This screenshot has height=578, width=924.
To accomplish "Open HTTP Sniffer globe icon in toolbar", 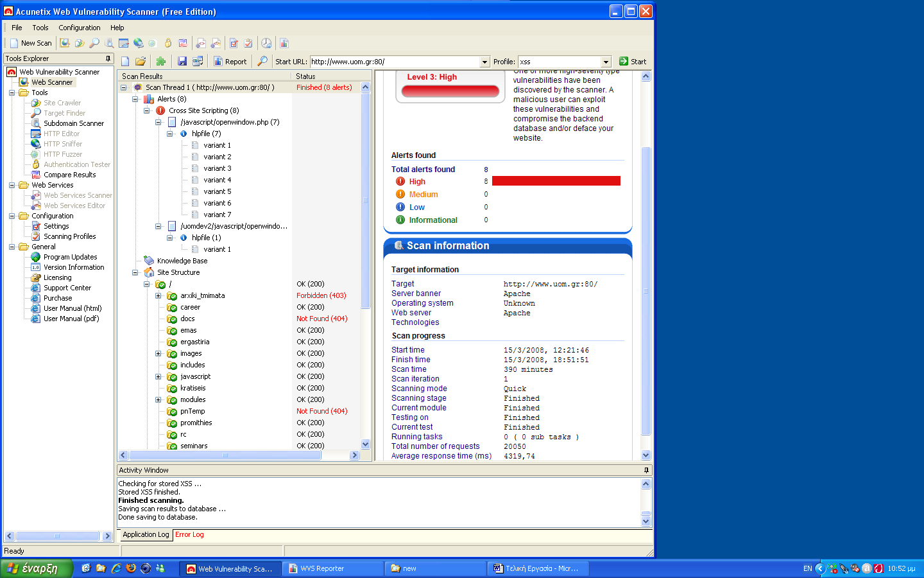I will tap(138, 43).
